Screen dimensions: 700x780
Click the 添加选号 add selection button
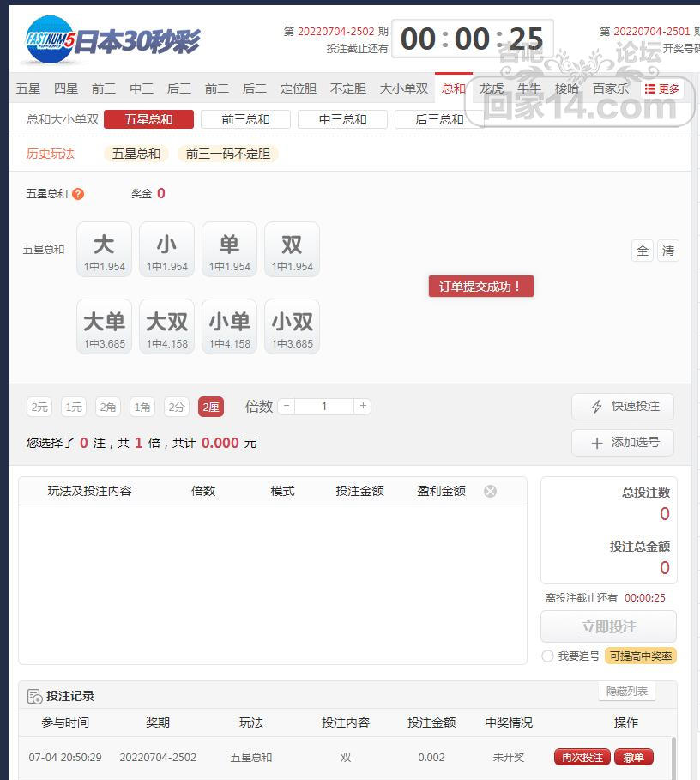[623, 443]
